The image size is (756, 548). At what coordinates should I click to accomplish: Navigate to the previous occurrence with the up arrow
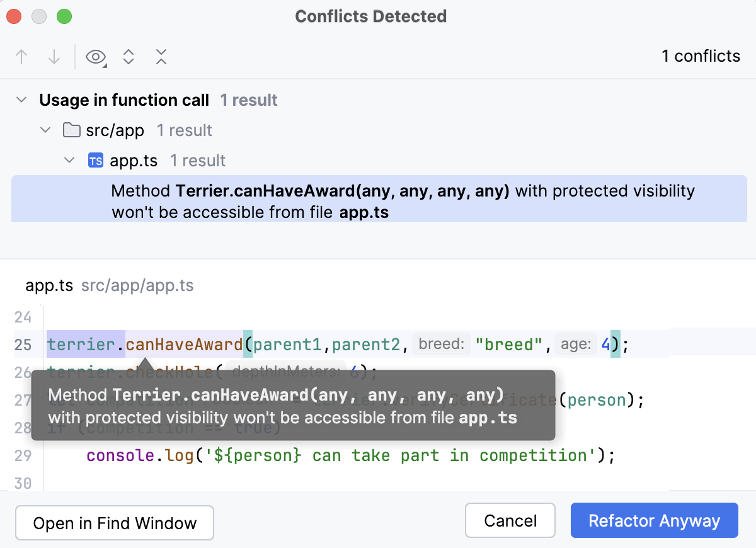tap(21, 57)
